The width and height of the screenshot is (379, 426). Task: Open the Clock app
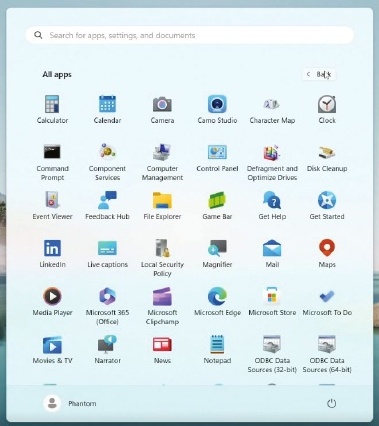click(327, 109)
